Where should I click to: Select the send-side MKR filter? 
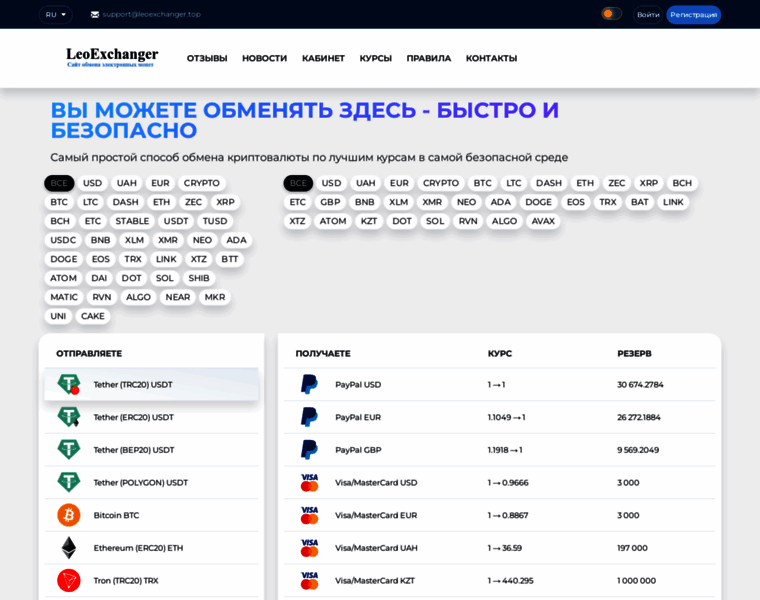[215, 297]
